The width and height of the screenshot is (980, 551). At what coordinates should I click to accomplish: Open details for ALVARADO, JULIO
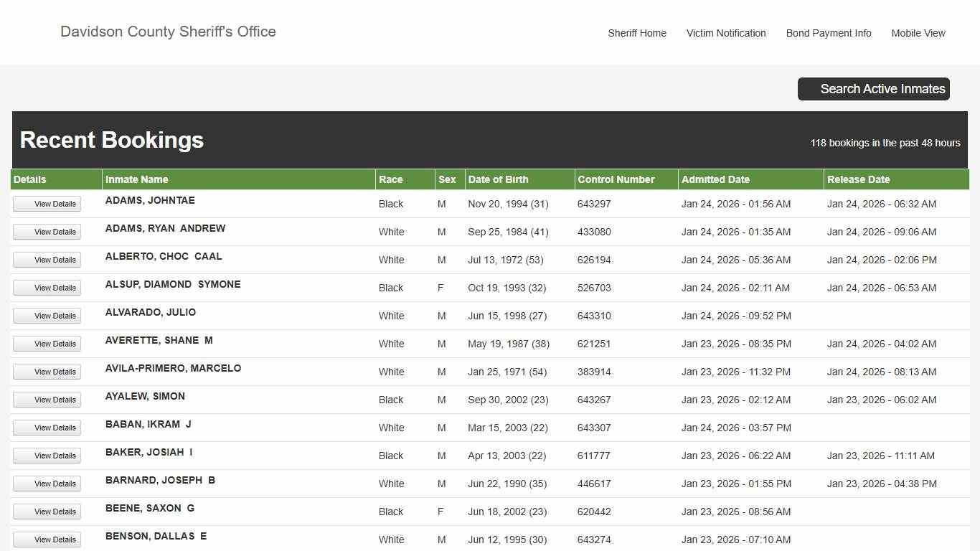[47, 316]
